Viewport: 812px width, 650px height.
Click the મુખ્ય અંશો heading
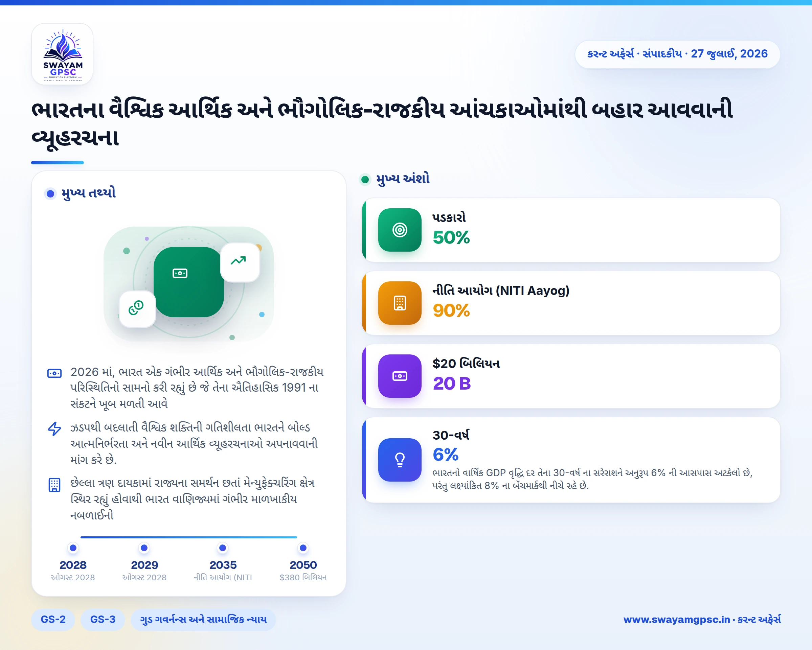[x=403, y=179]
